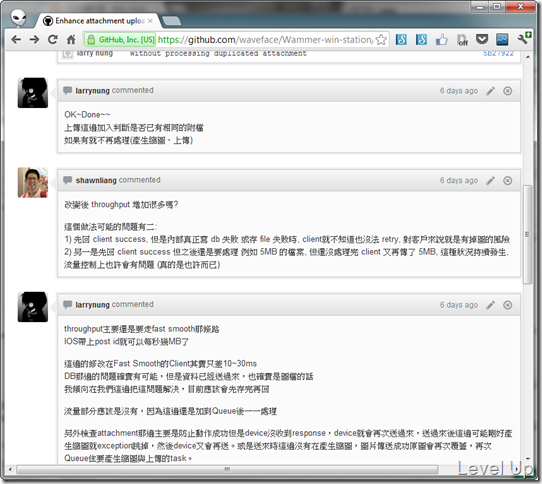Click the browser back arrow
The height and width of the screenshot is (484, 542).
click(16, 40)
